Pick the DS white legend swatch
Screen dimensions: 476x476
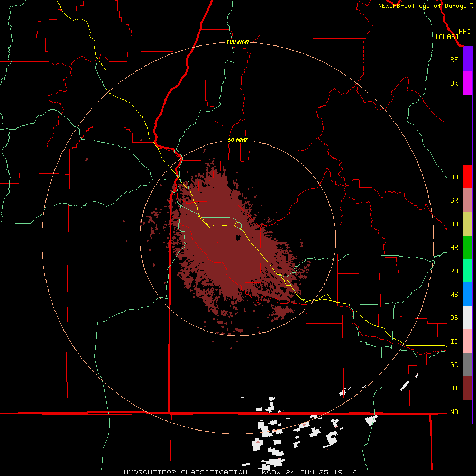(x=467, y=317)
